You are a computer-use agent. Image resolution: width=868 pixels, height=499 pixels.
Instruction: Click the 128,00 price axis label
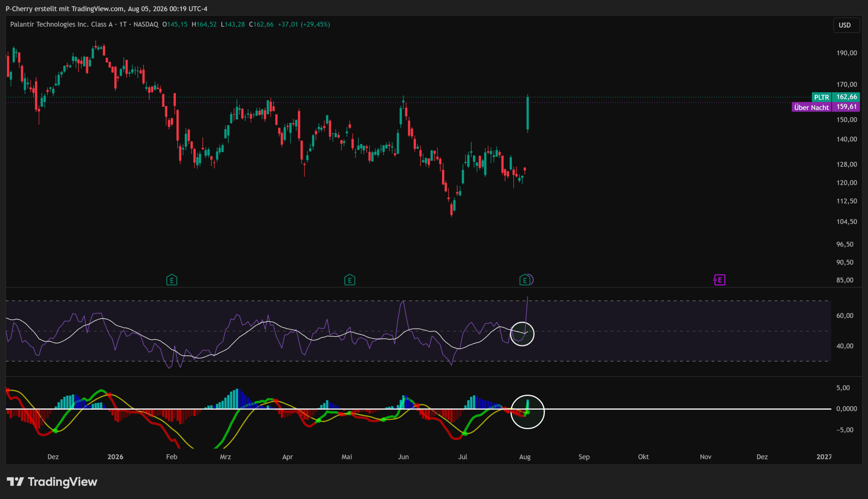[x=846, y=164]
